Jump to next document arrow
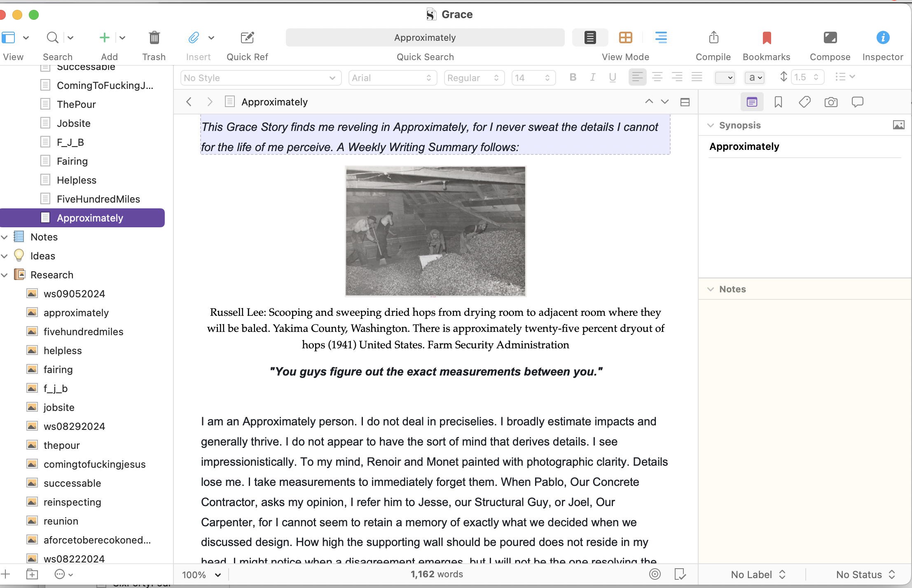Image resolution: width=912 pixels, height=588 pixels. (x=664, y=102)
